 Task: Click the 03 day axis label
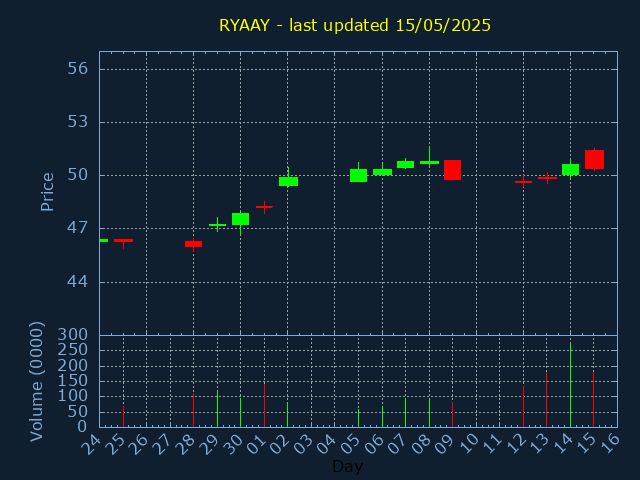(303, 444)
